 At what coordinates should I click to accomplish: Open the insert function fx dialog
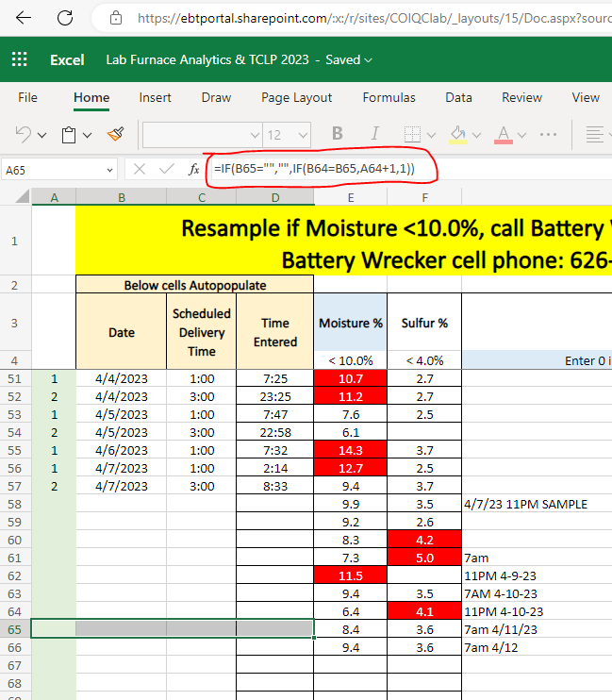click(x=193, y=169)
